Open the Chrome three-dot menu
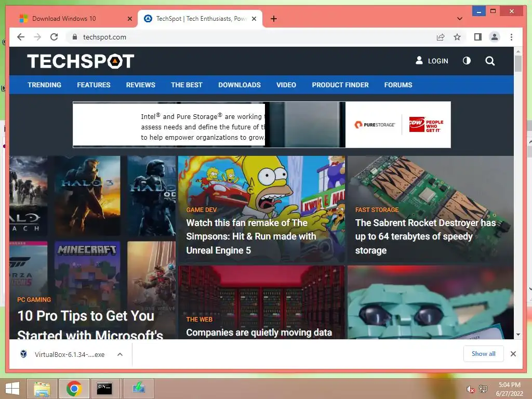Screen dimensions: 532x399 pos(511,37)
